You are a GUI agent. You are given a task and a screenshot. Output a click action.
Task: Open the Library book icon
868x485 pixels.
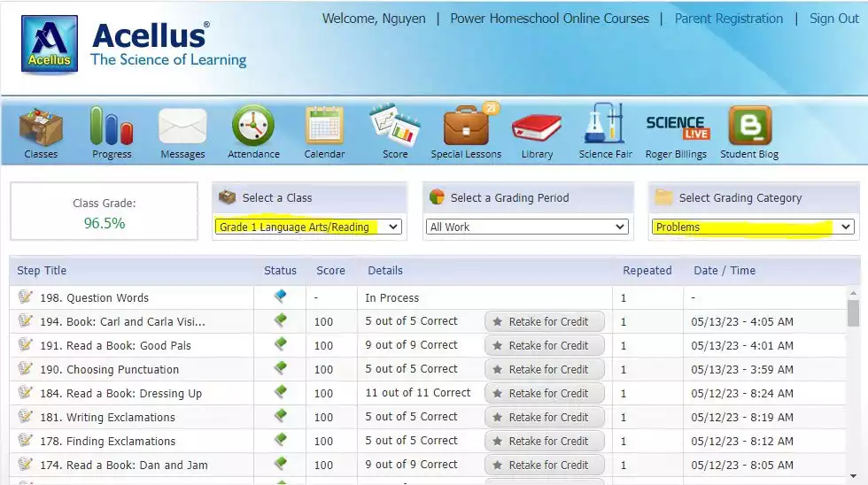537,127
